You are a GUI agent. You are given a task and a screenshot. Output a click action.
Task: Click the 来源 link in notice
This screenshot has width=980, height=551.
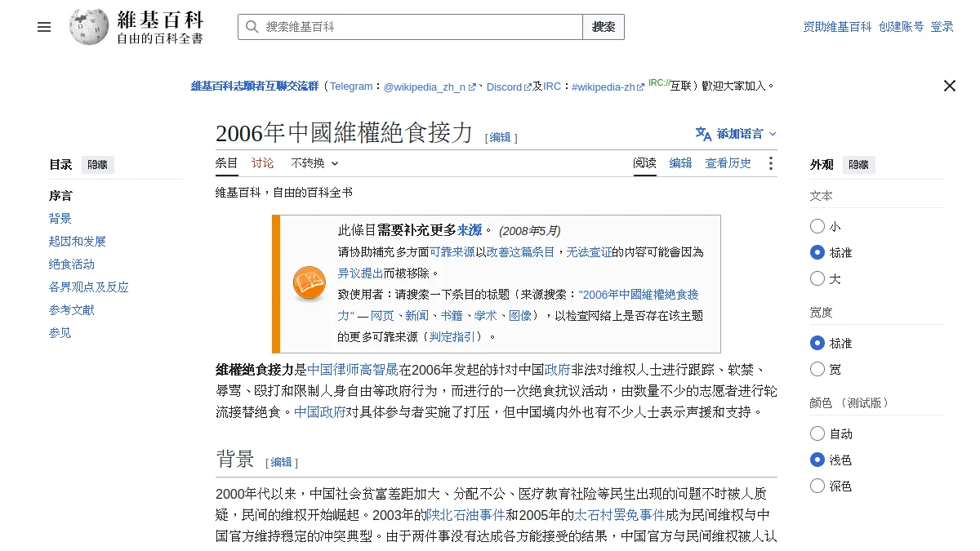tap(470, 230)
